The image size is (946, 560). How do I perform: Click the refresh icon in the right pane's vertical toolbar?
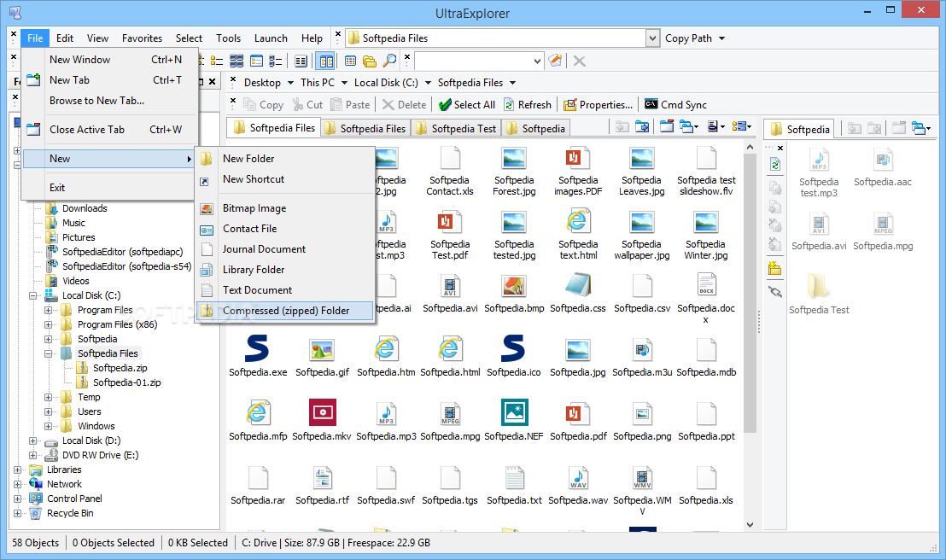pyautogui.click(x=775, y=164)
